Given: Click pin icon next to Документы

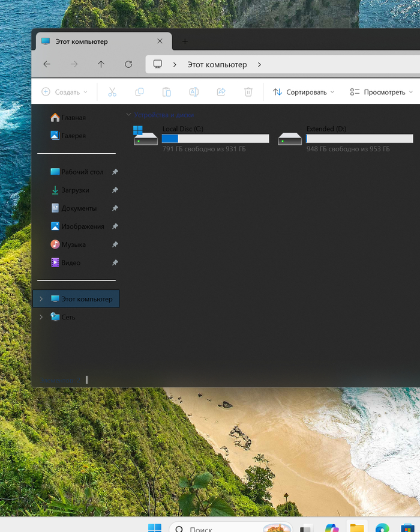Looking at the screenshot, I should pyautogui.click(x=115, y=208).
